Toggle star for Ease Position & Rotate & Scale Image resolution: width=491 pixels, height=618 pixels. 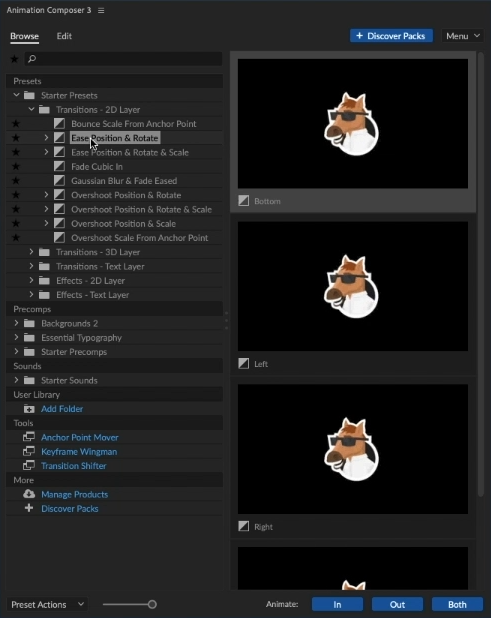(16, 152)
